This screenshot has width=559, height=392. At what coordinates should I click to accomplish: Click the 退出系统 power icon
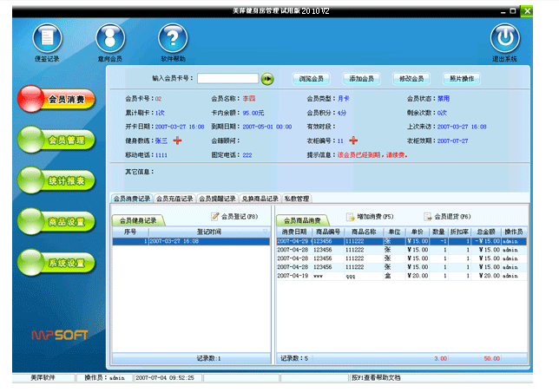coord(504,40)
